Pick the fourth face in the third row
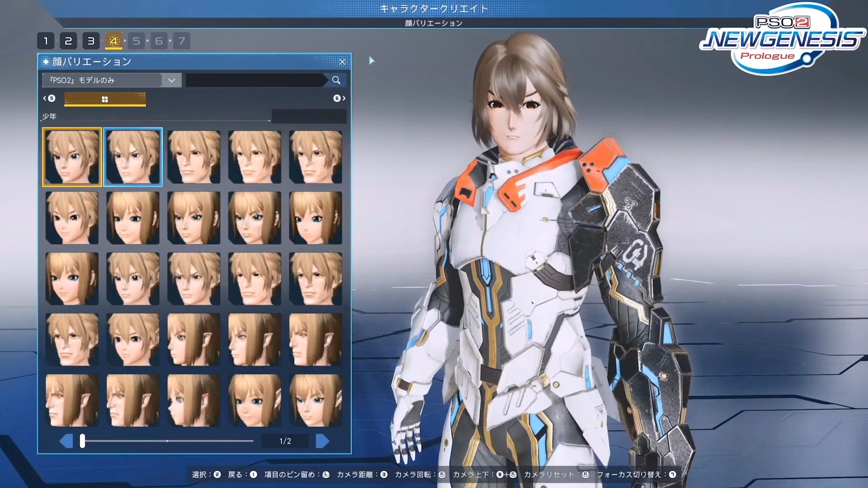The width and height of the screenshot is (868, 488). (255, 279)
